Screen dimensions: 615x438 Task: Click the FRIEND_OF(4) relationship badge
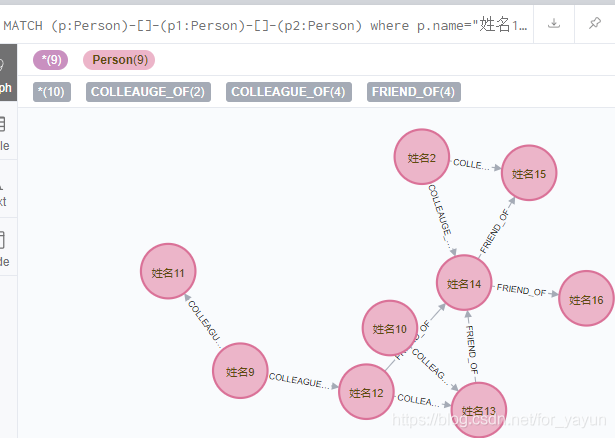414,92
